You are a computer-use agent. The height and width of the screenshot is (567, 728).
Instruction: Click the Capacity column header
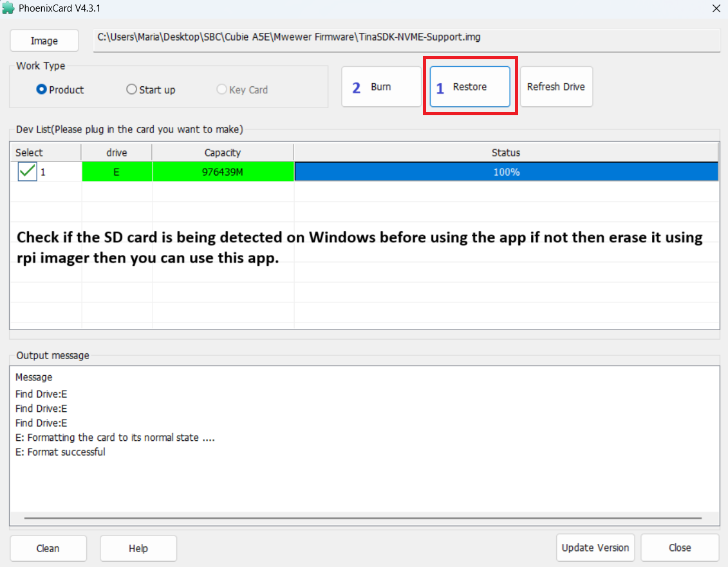[223, 153]
